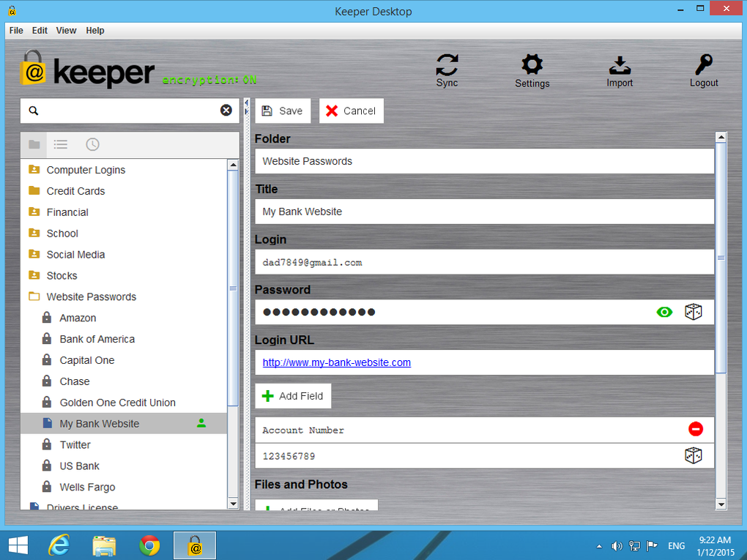Click the panel splitter collapse arrows

pyautogui.click(x=247, y=107)
